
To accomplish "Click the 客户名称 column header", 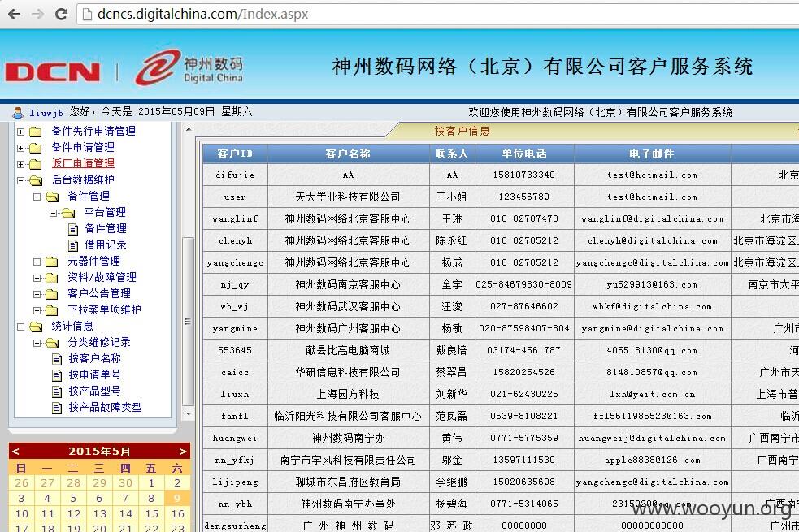I will point(348,154).
